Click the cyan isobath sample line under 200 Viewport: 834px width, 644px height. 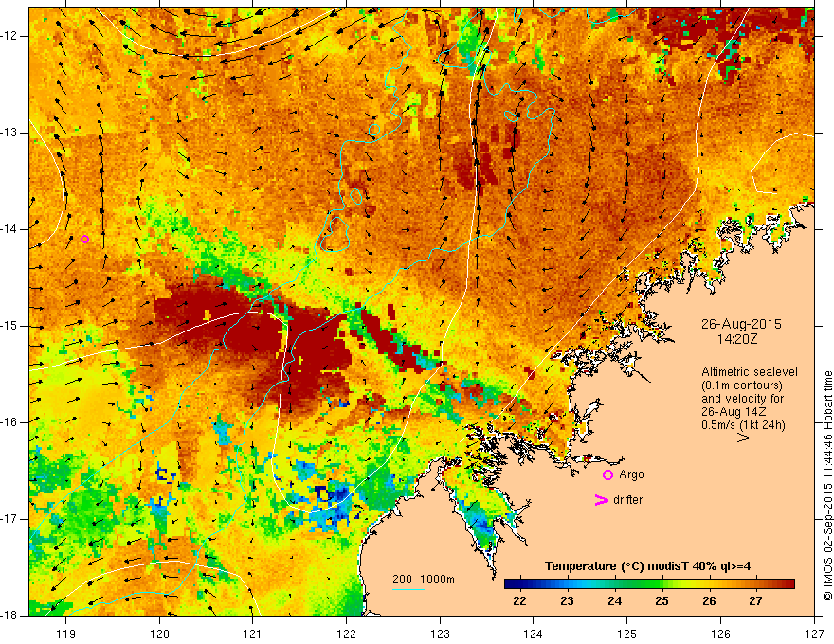point(408,589)
